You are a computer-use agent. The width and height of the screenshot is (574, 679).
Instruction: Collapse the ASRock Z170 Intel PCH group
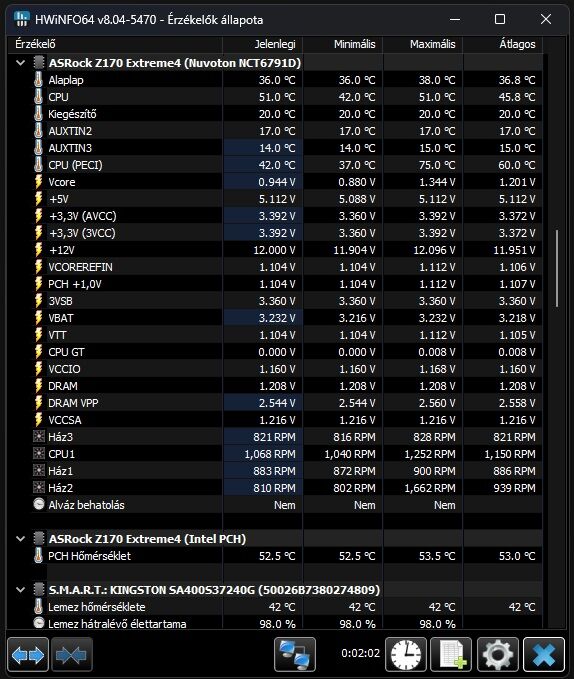tap(20, 539)
